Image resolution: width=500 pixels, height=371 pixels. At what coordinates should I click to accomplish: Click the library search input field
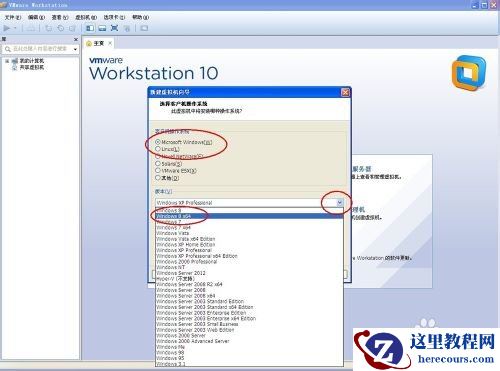(x=41, y=49)
